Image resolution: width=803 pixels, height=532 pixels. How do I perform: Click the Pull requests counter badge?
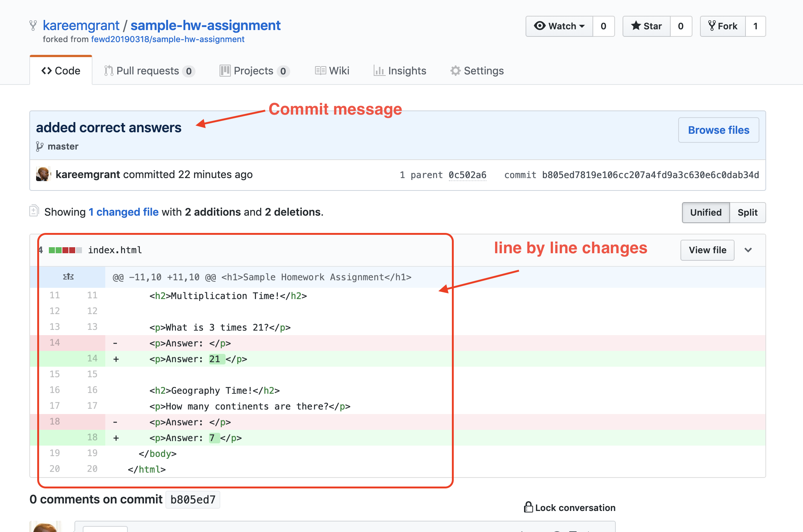[x=189, y=71]
